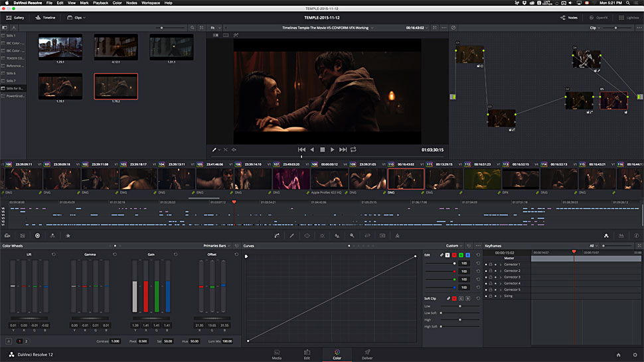
Task: Open the timeline name dropdown
Action: coord(328,28)
